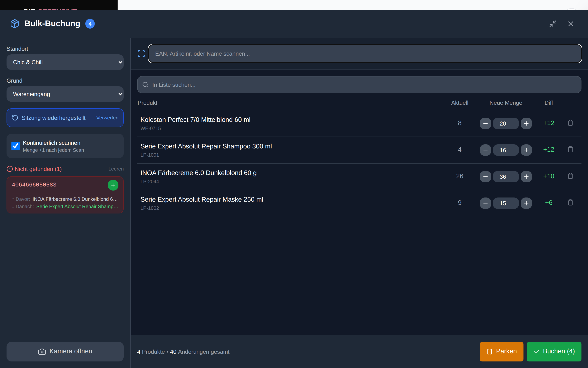Increase quantity for Absolut Repair Maske
Image resolution: width=588 pixels, height=368 pixels.
[x=526, y=203]
